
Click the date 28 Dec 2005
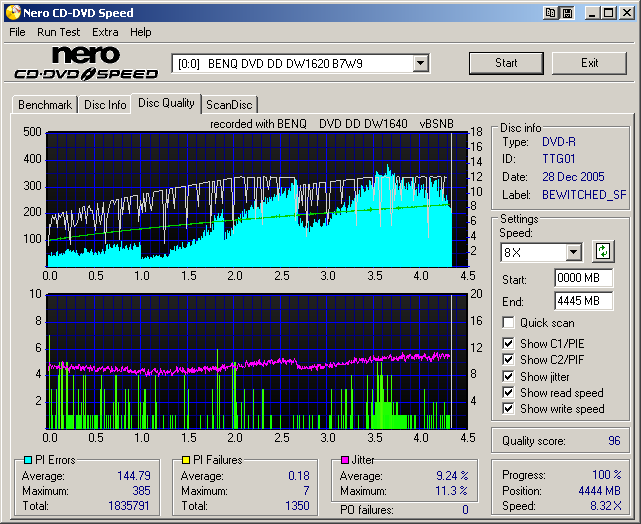(573, 177)
